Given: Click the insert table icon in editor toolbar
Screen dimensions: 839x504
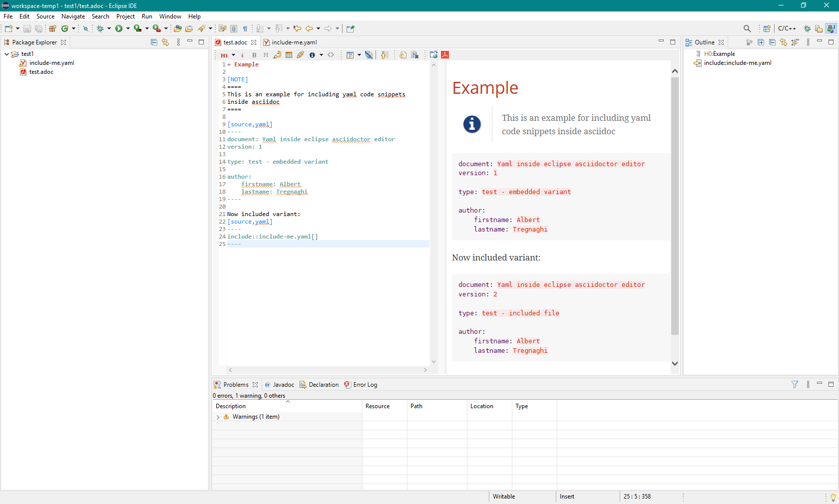Looking at the screenshot, I should click(289, 55).
